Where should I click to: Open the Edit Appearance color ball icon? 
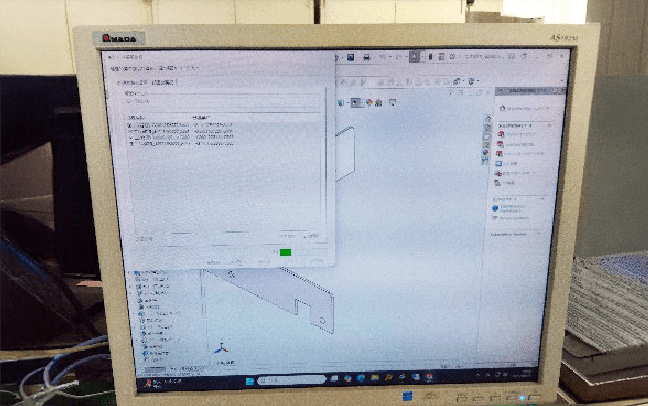(369, 101)
